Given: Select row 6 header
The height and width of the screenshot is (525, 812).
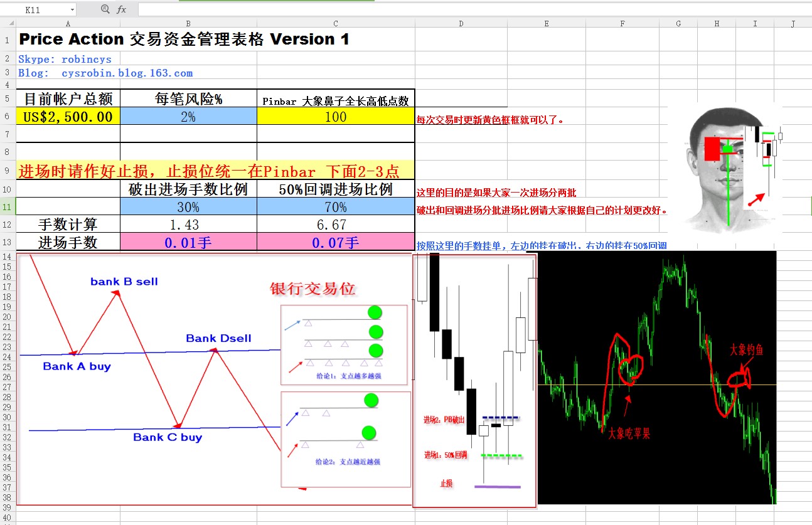Looking at the screenshot, I should tap(8, 116).
